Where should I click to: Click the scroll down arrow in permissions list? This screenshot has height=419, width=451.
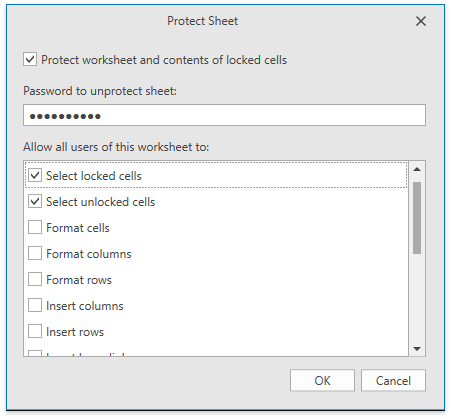(x=417, y=349)
